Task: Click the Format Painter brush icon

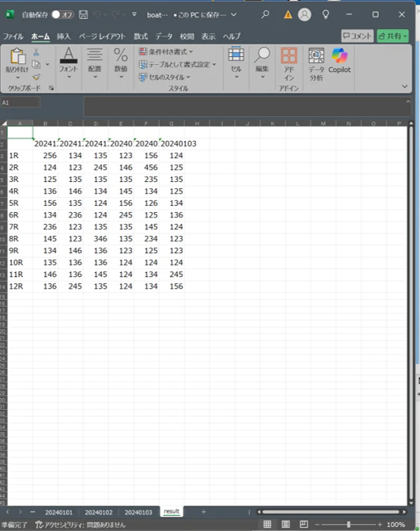Action: coord(36,78)
